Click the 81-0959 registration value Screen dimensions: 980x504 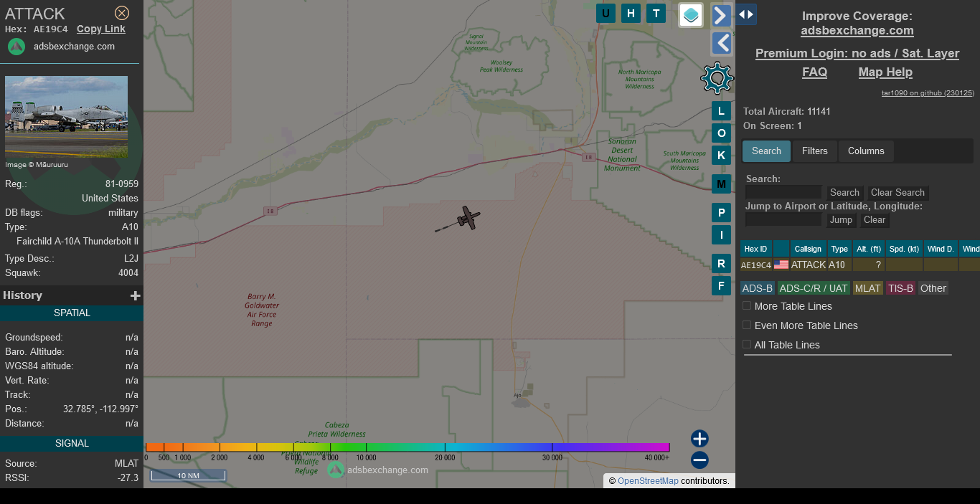click(122, 184)
